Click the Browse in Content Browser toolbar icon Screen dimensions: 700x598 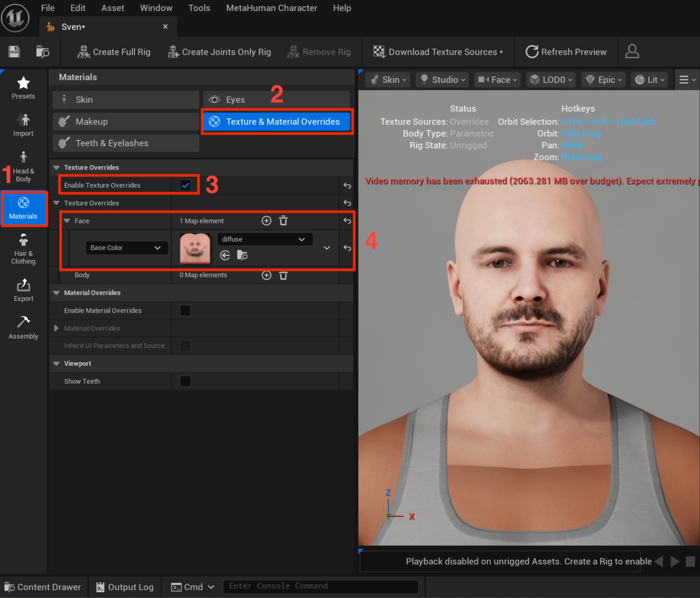coord(42,52)
